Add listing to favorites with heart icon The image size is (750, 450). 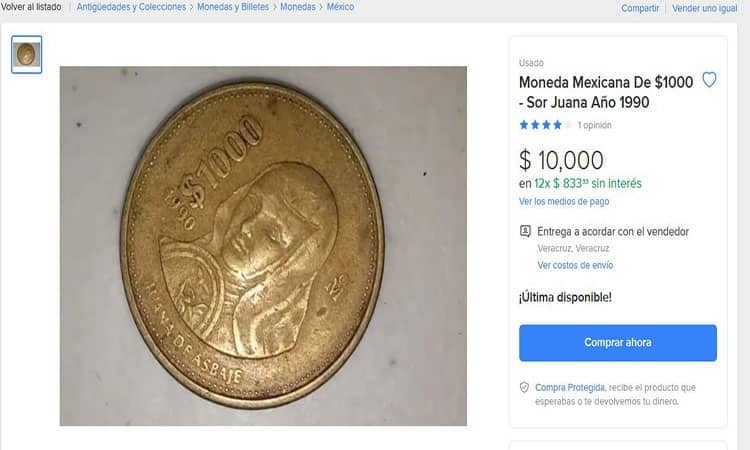click(x=709, y=80)
